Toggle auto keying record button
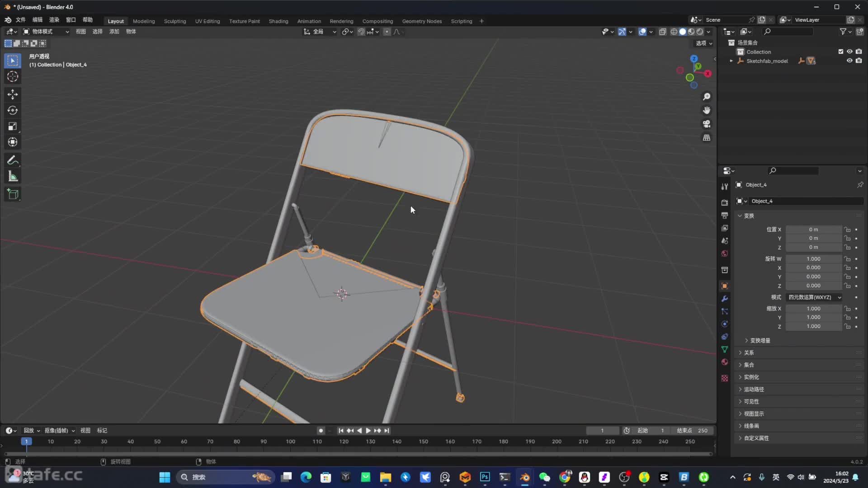Viewport: 868px width, 488px height. (x=321, y=431)
